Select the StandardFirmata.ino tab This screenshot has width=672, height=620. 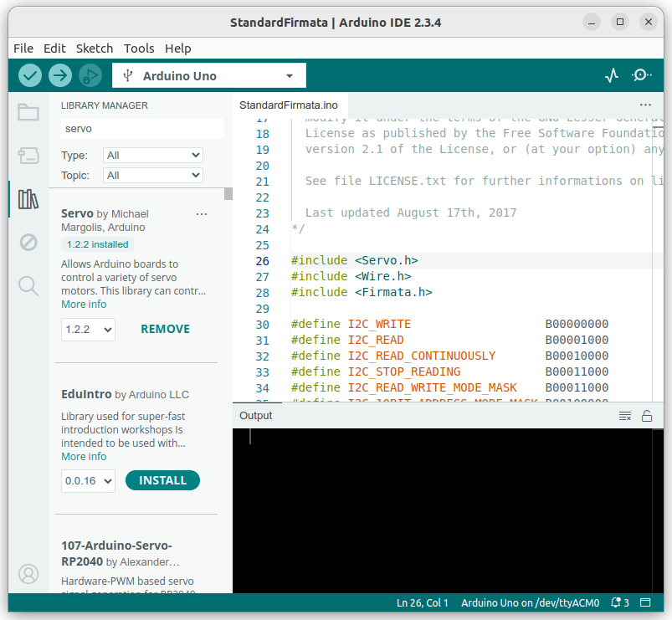coord(289,105)
